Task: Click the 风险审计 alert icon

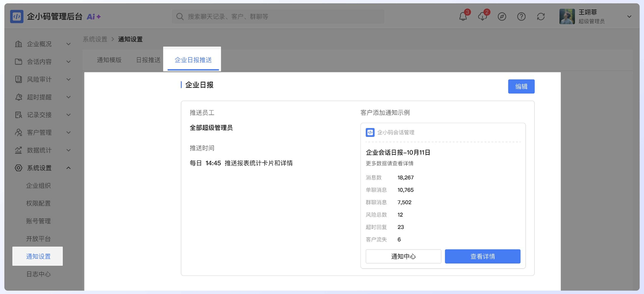Action: coord(18,79)
